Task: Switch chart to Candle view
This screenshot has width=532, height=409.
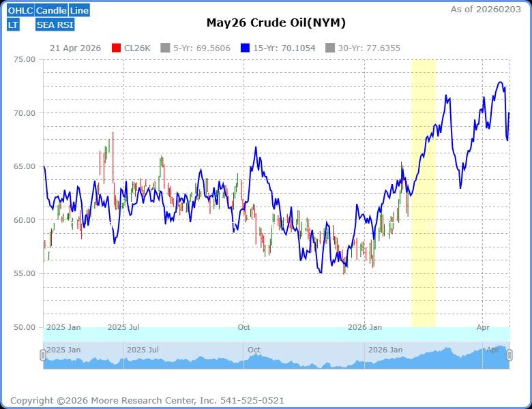Action: (51, 10)
